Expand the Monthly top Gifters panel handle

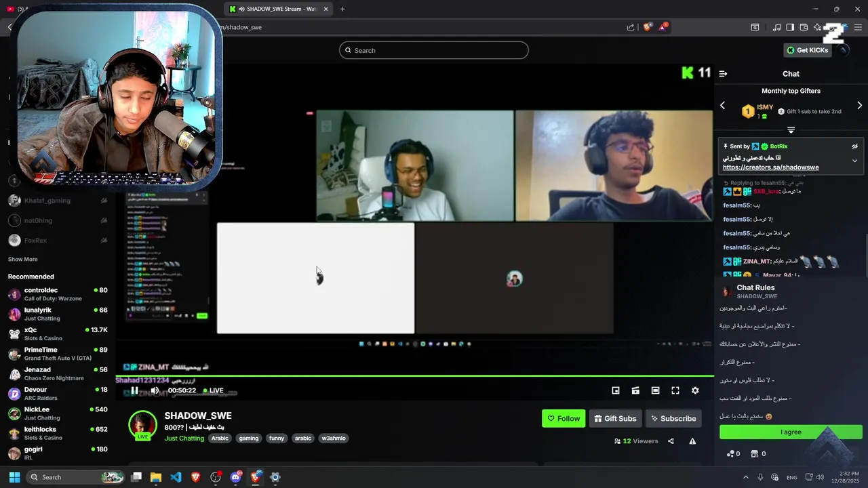(x=791, y=129)
